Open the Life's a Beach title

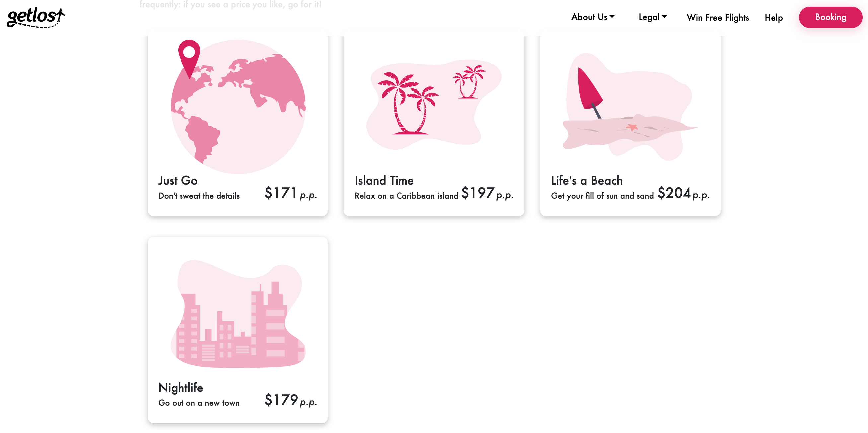pyautogui.click(x=587, y=180)
